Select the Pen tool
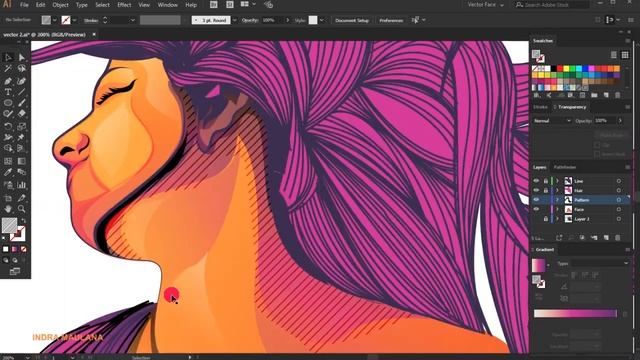This screenshot has height=360, width=640. [x=8, y=81]
